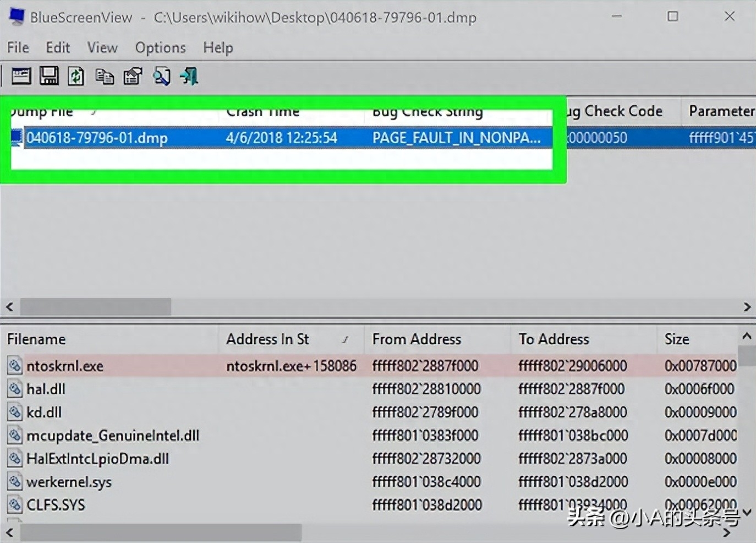Click the file icon next to hal.dll

click(15, 389)
